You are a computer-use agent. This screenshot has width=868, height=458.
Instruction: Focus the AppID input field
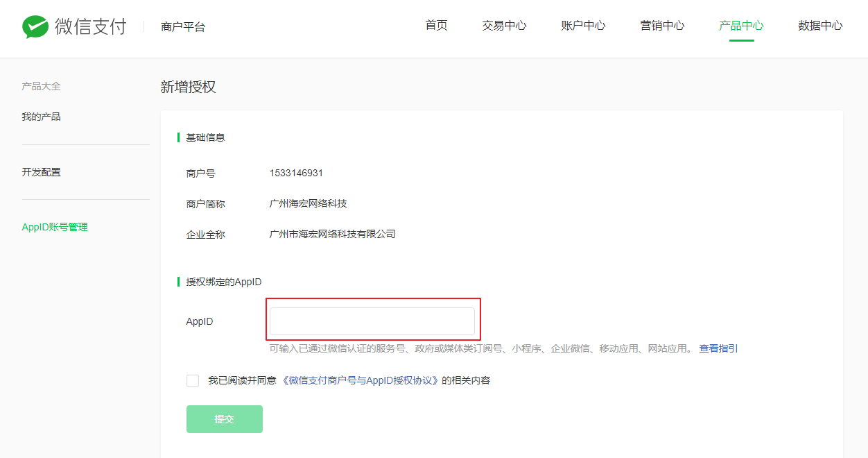pyautogui.click(x=372, y=321)
